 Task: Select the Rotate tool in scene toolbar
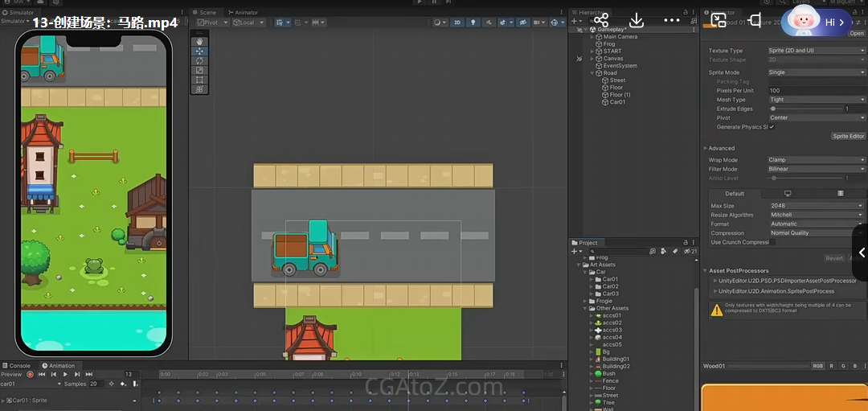(x=200, y=60)
